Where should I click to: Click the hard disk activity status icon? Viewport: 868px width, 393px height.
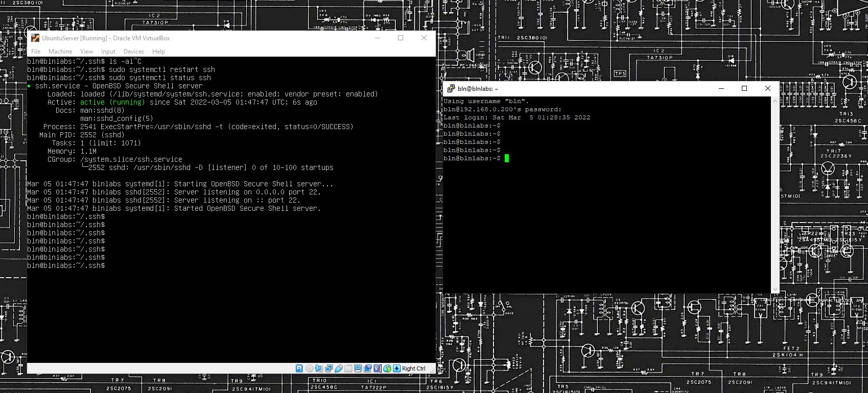[299, 369]
